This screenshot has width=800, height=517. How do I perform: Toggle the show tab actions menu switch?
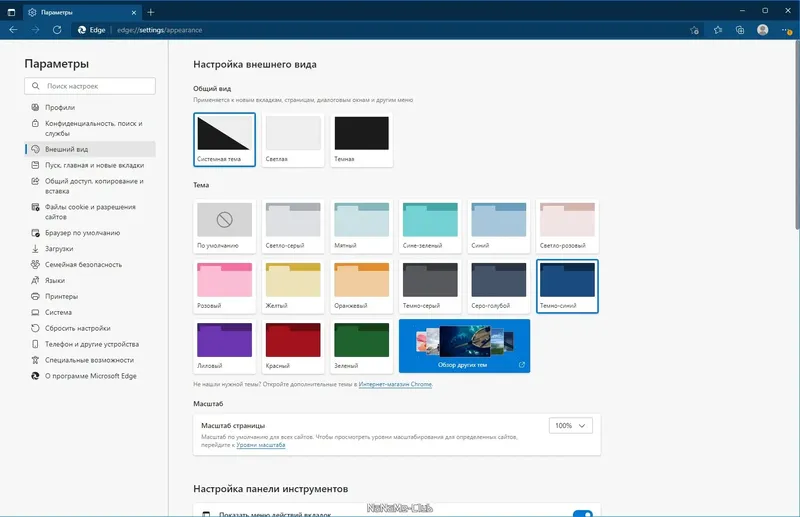coord(583,513)
